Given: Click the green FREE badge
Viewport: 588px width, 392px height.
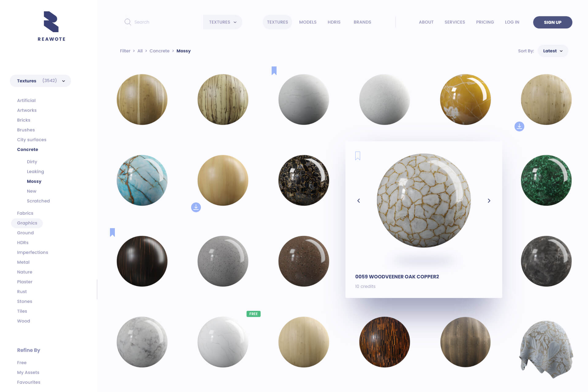Looking at the screenshot, I should point(253,314).
